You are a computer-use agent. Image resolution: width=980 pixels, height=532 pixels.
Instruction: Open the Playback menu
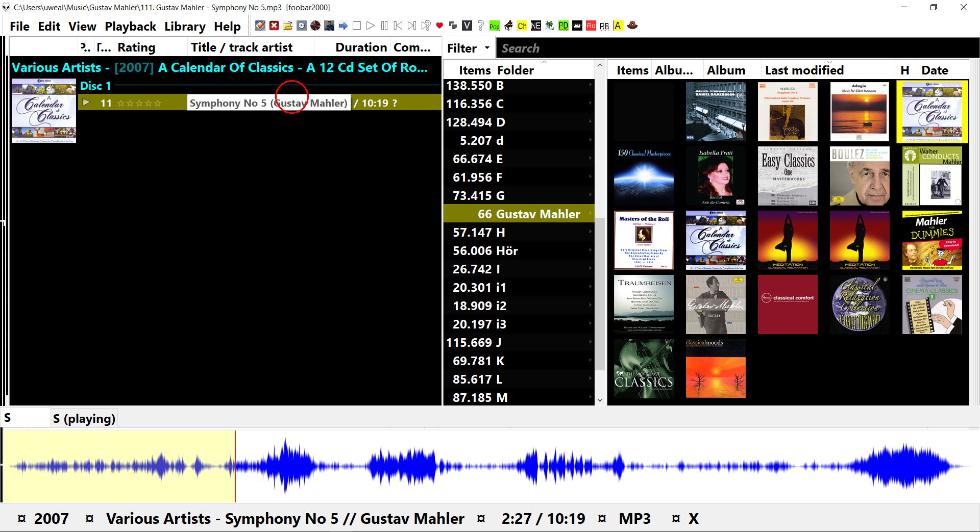point(130,27)
